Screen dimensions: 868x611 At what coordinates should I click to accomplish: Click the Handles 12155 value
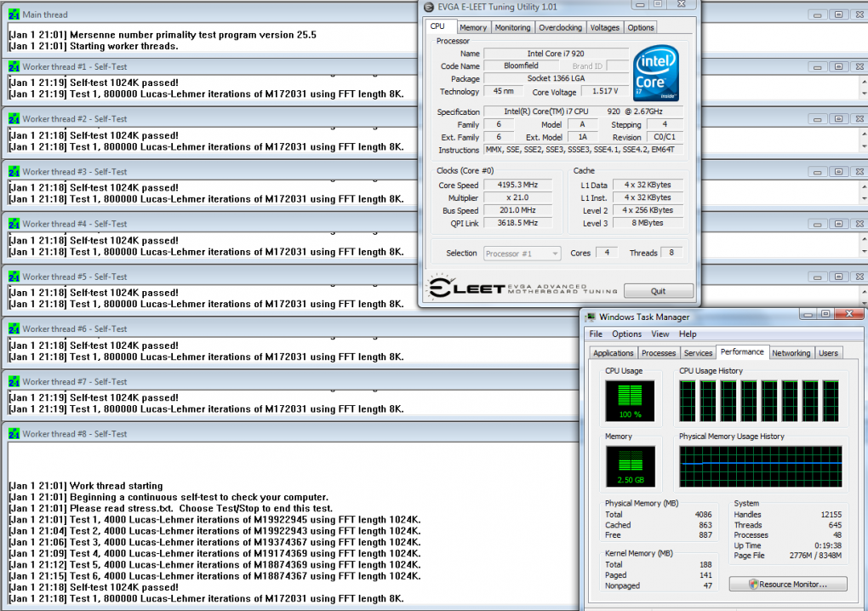point(831,515)
